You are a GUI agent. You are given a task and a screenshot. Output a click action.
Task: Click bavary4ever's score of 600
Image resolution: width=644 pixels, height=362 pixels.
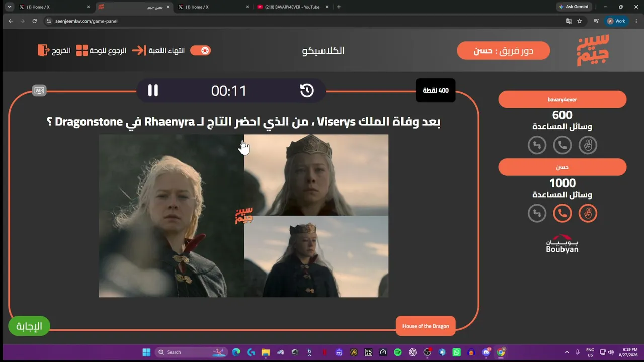click(562, 115)
